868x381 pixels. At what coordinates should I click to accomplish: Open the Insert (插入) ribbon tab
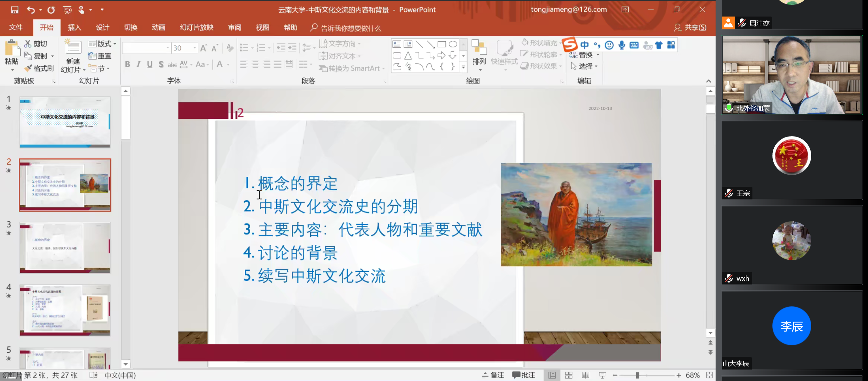[x=75, y=28]
